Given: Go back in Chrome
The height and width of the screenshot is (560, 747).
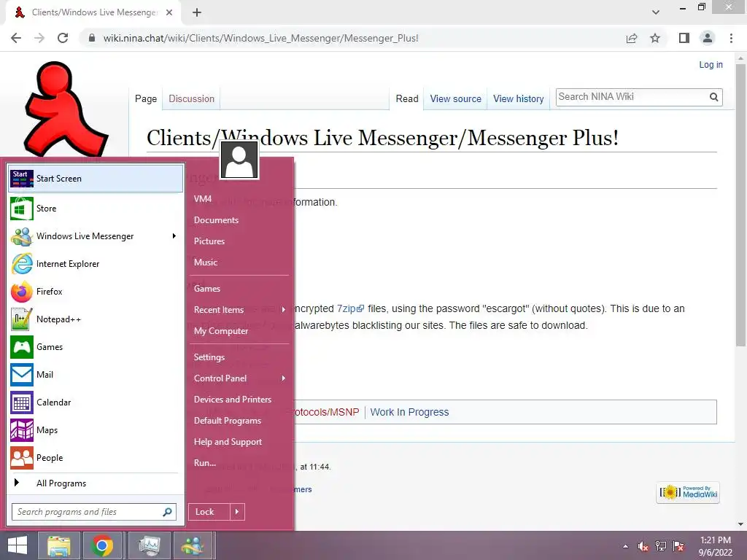Looking at the screenshot, I should [x=16, y=38].
